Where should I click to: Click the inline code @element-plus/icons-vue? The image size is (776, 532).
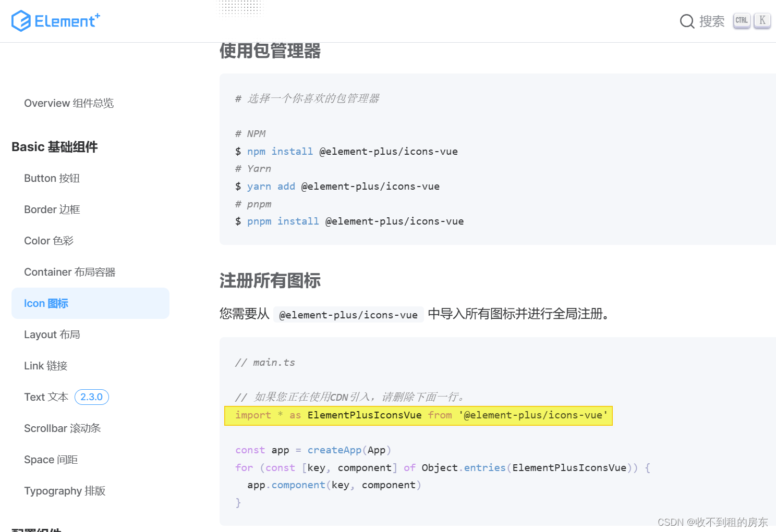[x=348, y=315]
